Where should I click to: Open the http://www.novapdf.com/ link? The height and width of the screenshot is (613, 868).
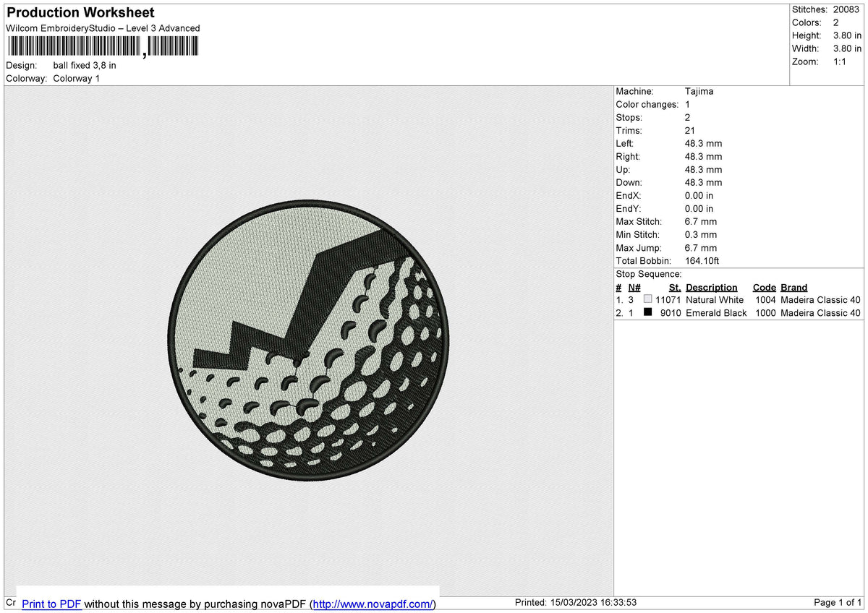click(x=373, y=604)
